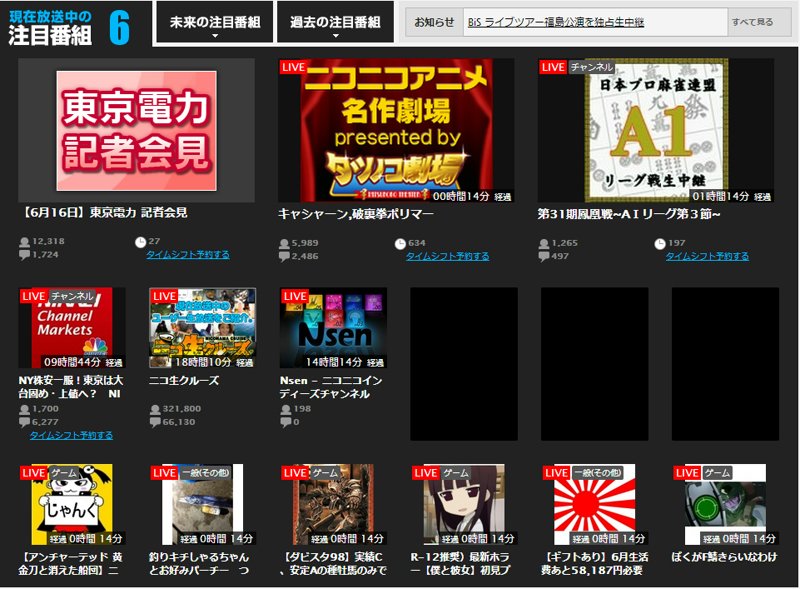Select the 現在放送中の注目番組 tab

pyautogui.click(x=76, y=23)
